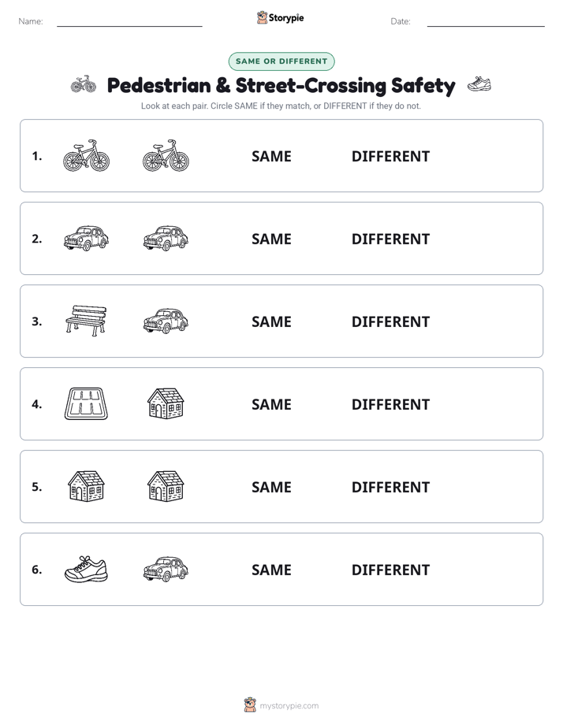Open the mystorypie.com footer link
The image size is (563, 728).
(289, 706)
